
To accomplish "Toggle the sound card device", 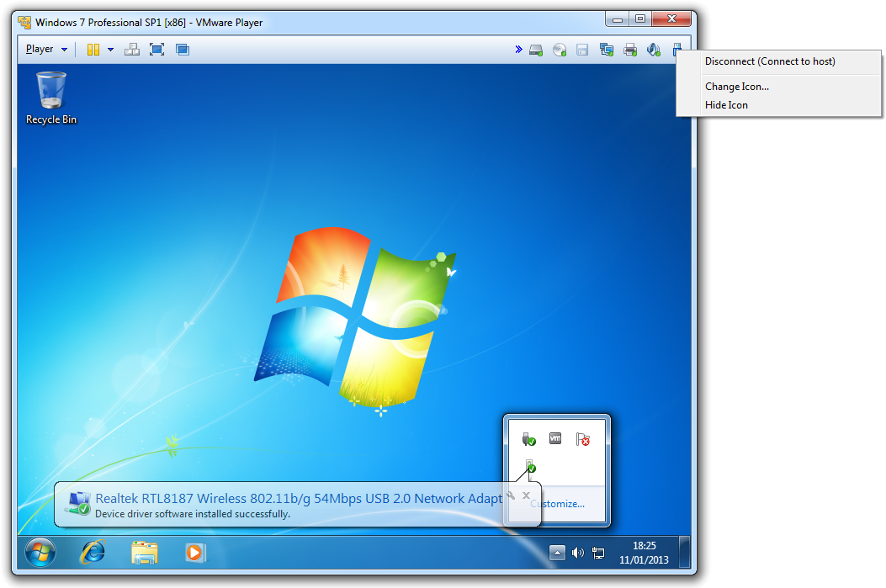I will point(653,50).
